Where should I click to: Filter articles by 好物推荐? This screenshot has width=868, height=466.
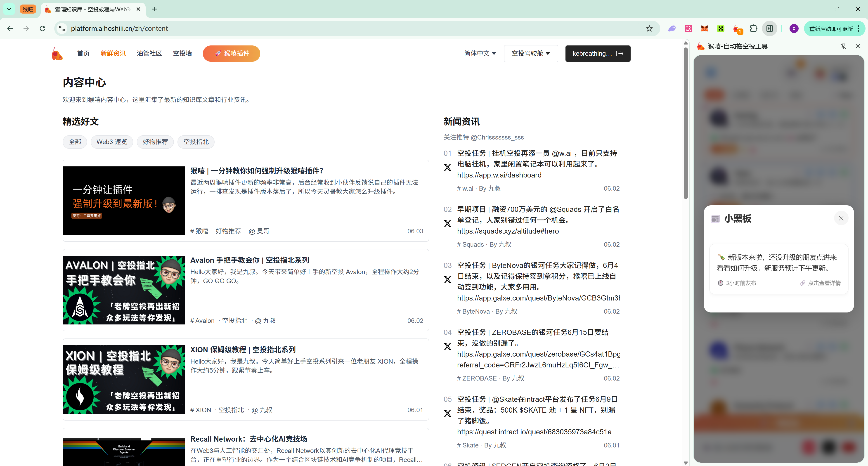(x=155, y=142)
